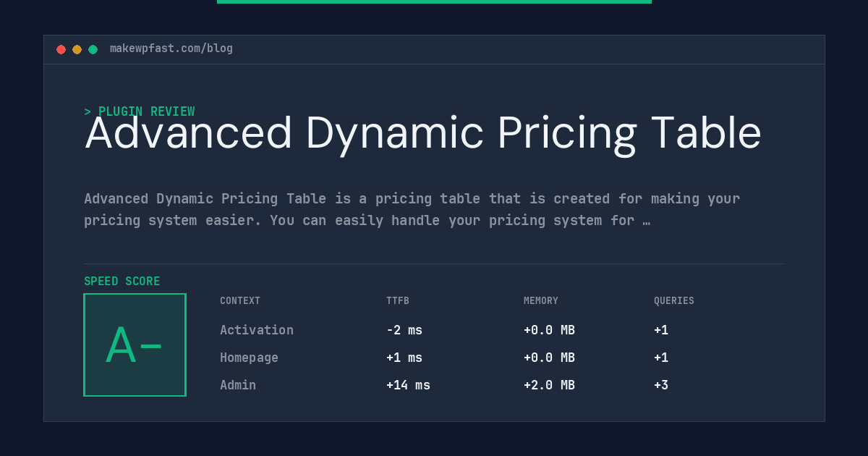Screen dimensions: 868x456
Task: Click the '+2.0 MB' Admin memory value
Action: tap(549, 385)
